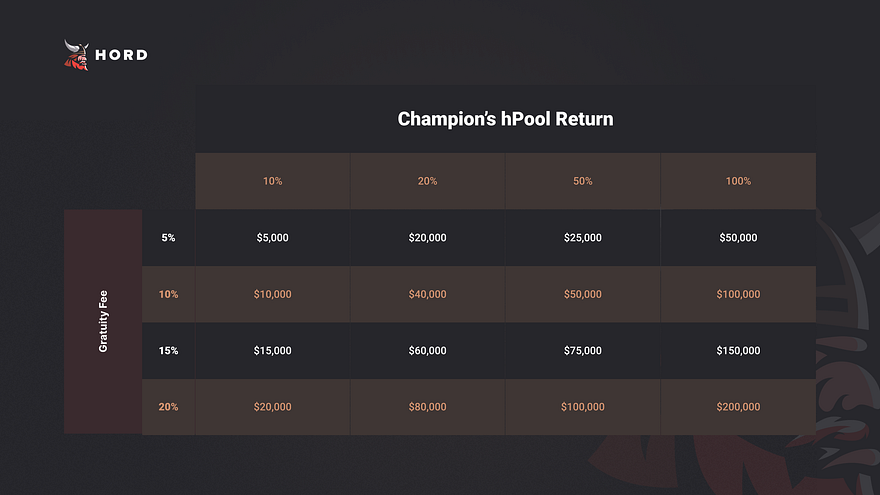Viewport: 880px width, 495px height.
Task: Click the HORD brand text
Action: click(121, 55)
